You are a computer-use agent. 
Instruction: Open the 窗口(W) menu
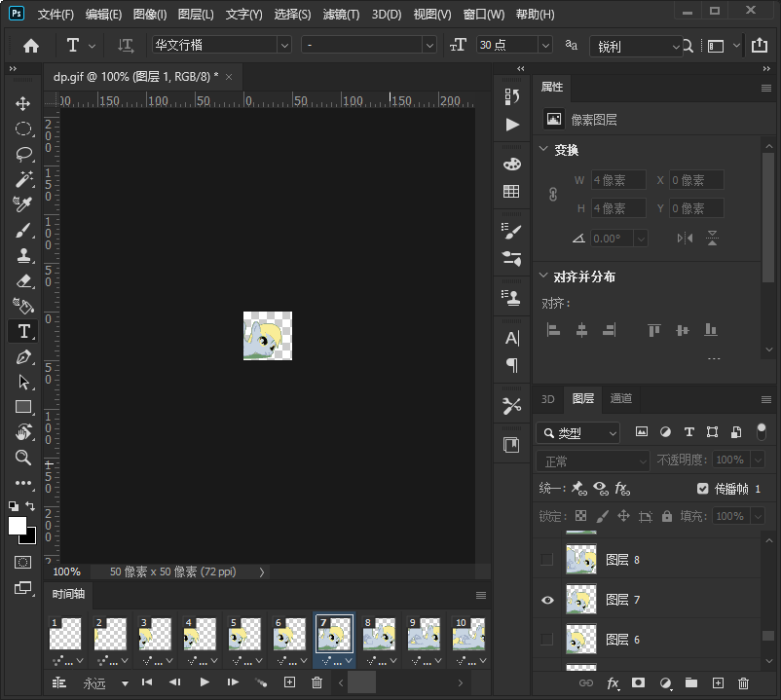click(484, 15)
